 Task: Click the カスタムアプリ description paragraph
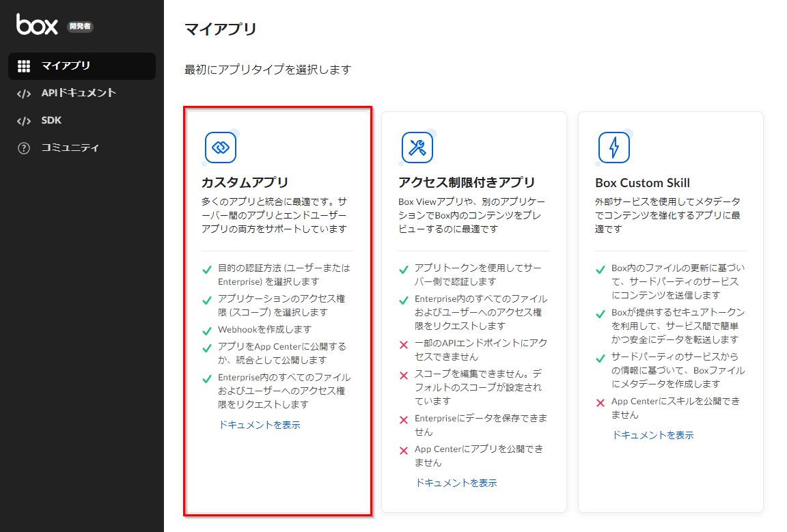coord(274,215)
